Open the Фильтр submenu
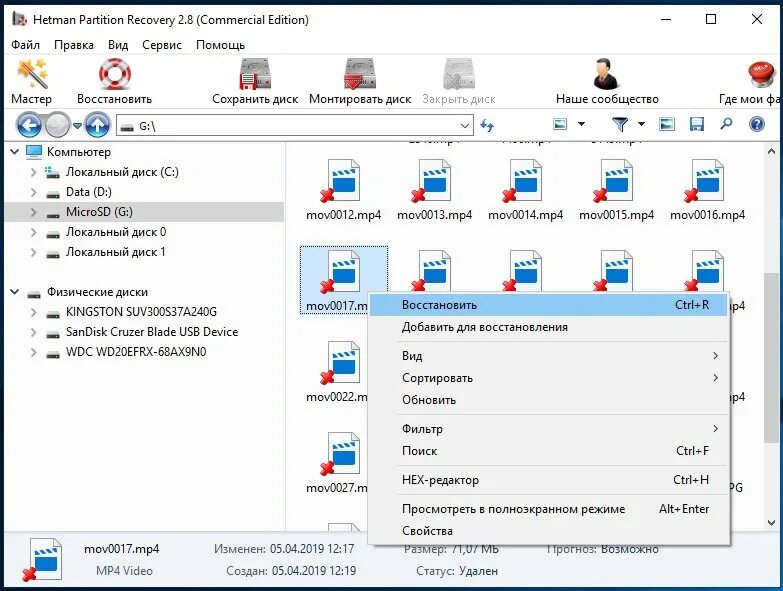 (x=548, y=429)
